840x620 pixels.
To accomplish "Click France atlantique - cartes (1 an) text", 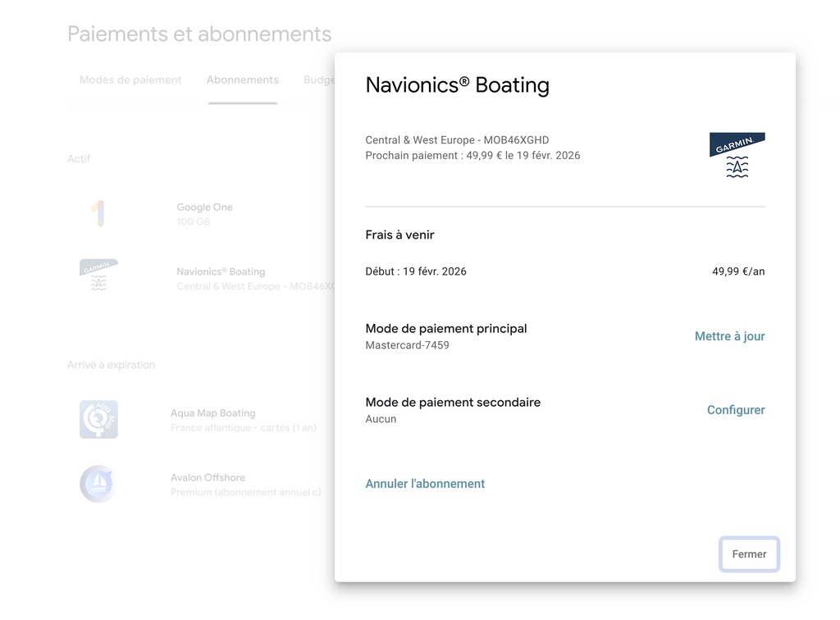I will [243, 428].
